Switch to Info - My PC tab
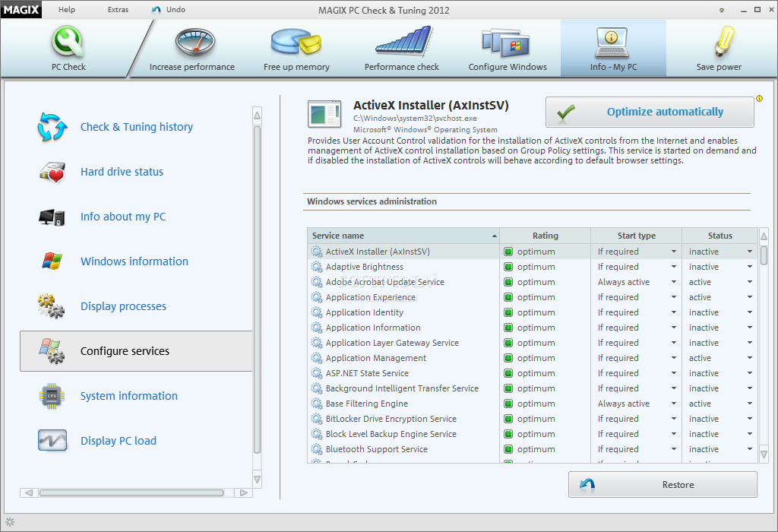The width and height of the screenshot is (778, 532). (x=613, y=48)
